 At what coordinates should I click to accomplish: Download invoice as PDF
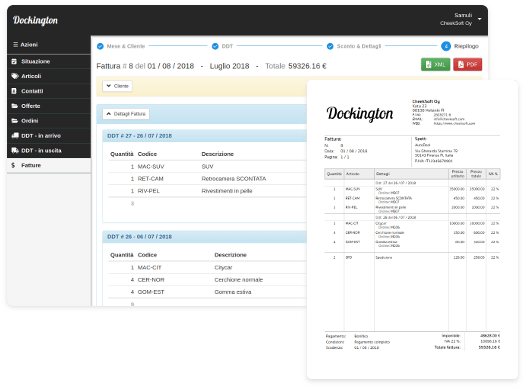[467, 65]
